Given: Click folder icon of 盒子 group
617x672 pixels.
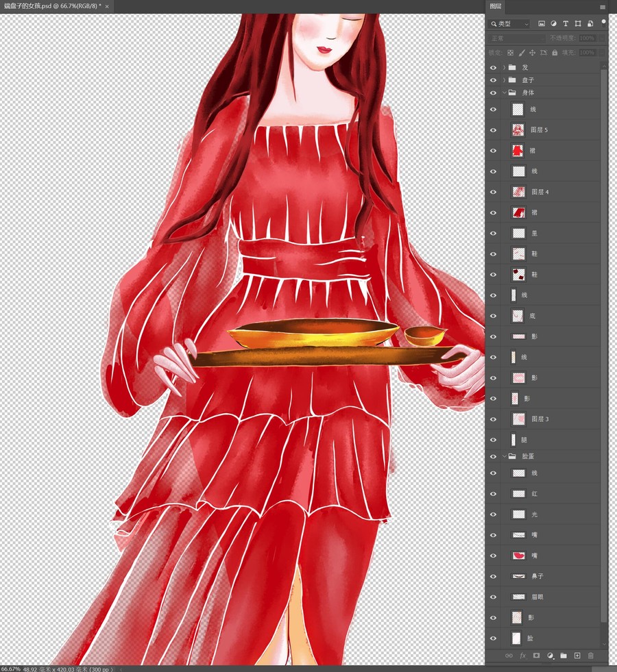Looking at the screenshot, I should tap(512, 79).
